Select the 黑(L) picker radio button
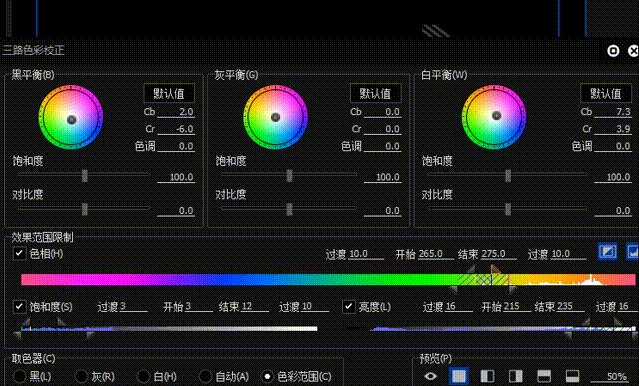The width and height of the screenshot is (639, 386). click(20, 376)
